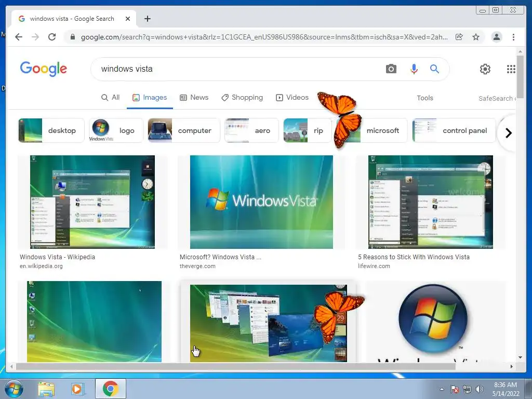Click the address bar URL
The height and width of the screenshot is (399, 532).
click(264, 37)
